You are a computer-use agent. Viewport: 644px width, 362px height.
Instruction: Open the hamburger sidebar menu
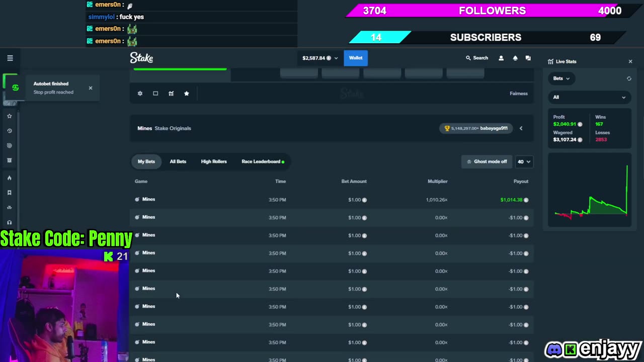pyautogui.click(x=10, y=58)
